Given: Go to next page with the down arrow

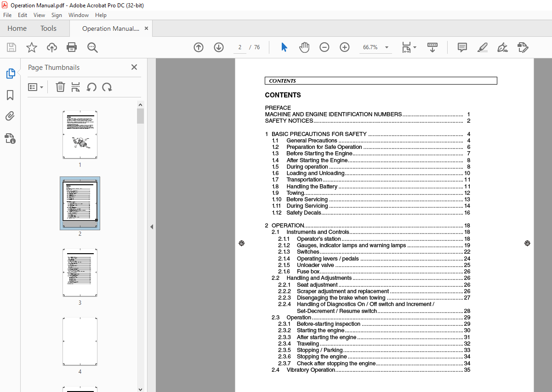Looking at the screenshot, I should [219, 47].
